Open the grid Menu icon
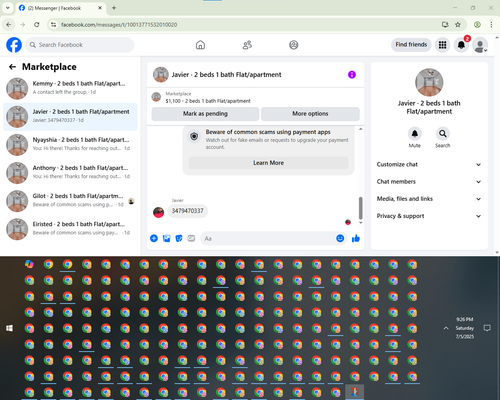The width and height of the screenshot is (500, 400). (442, 45)
